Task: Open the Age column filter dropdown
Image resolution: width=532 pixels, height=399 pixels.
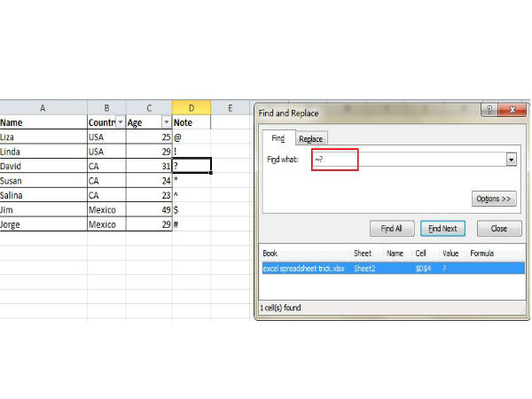Action: [x=165, y=123]
